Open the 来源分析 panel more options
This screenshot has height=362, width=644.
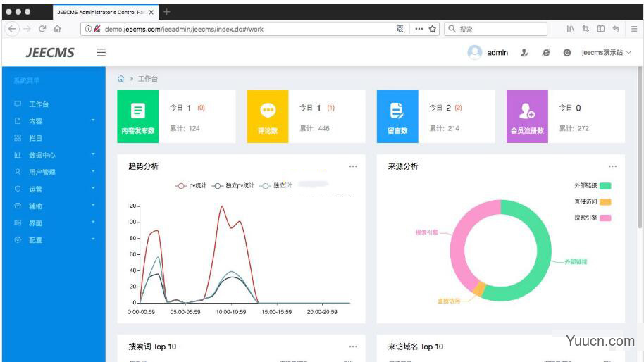pos(612,166)
